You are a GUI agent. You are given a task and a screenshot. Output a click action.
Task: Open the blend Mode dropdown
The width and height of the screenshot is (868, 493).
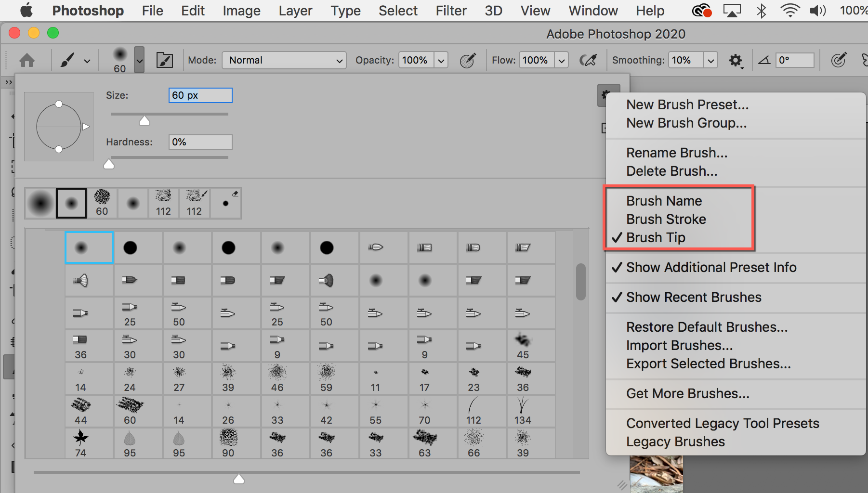point(284,60)
